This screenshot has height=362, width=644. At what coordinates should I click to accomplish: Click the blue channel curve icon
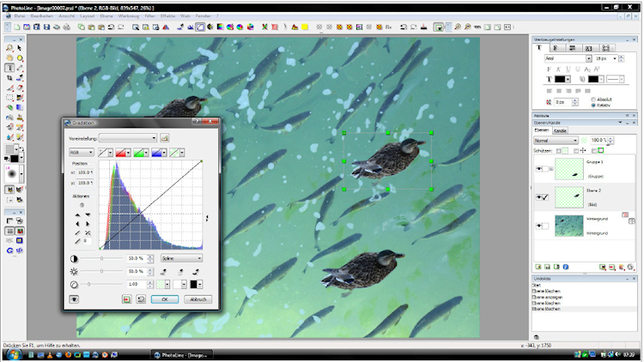159,152
